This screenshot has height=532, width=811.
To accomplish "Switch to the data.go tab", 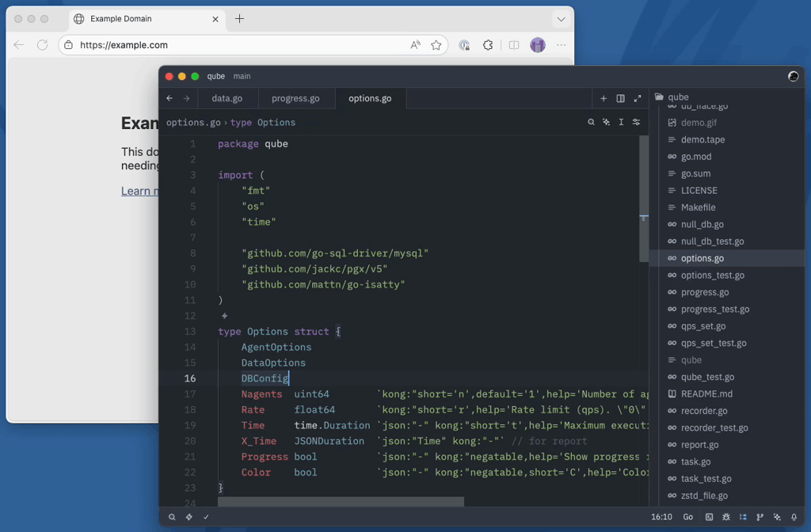I will [227, 98].
